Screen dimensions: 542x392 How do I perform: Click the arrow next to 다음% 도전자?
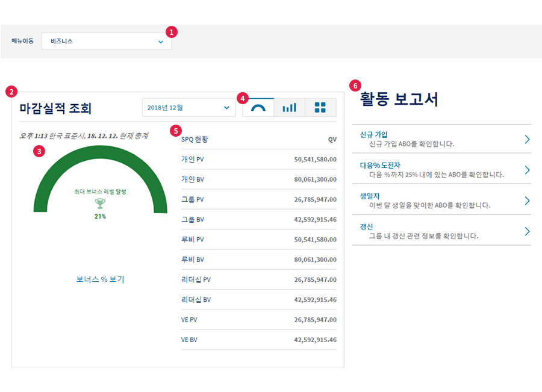click(x=527, y=170)
